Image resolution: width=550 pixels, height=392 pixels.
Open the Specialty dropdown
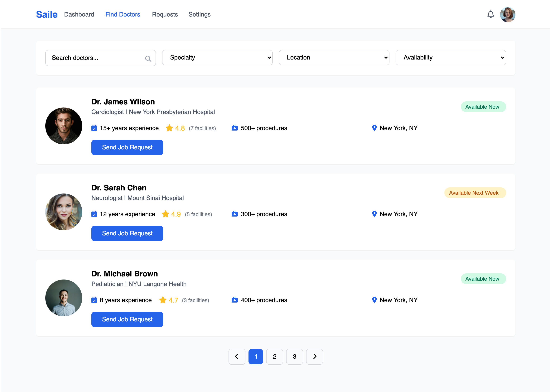(x=217, y=57)
